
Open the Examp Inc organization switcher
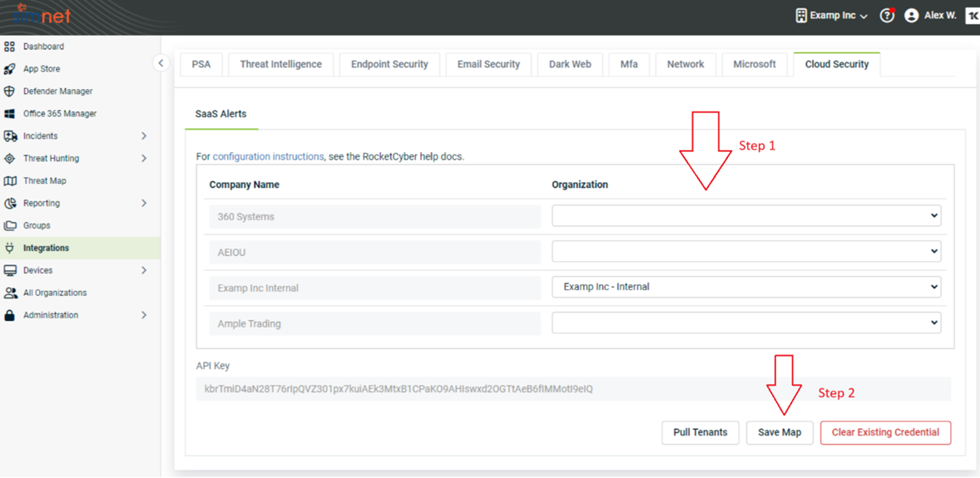[831, 16]
